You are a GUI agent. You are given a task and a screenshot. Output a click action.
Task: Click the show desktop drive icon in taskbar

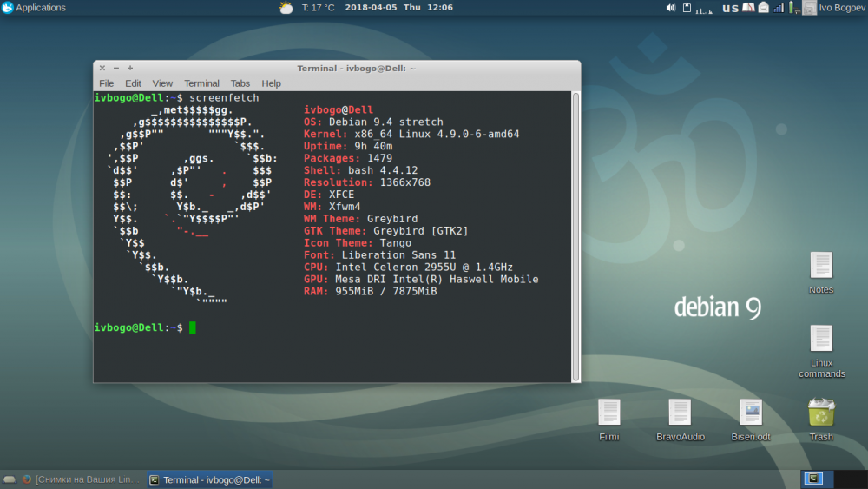click(x=10, y=479)
